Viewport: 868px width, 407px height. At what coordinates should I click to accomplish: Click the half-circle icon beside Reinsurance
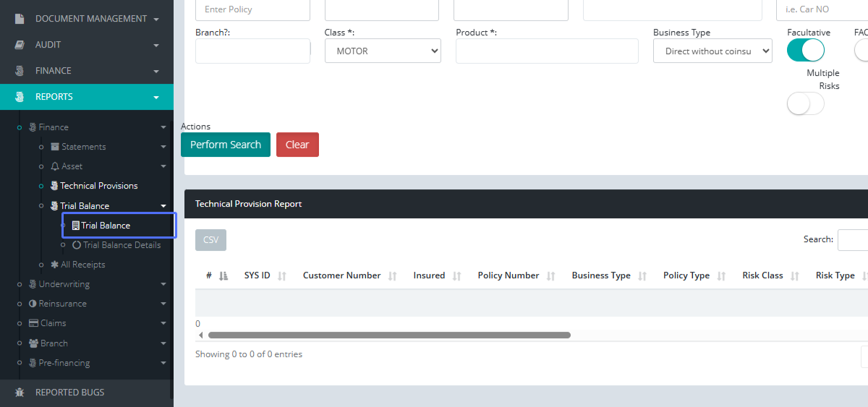click(x=33, y=304)
